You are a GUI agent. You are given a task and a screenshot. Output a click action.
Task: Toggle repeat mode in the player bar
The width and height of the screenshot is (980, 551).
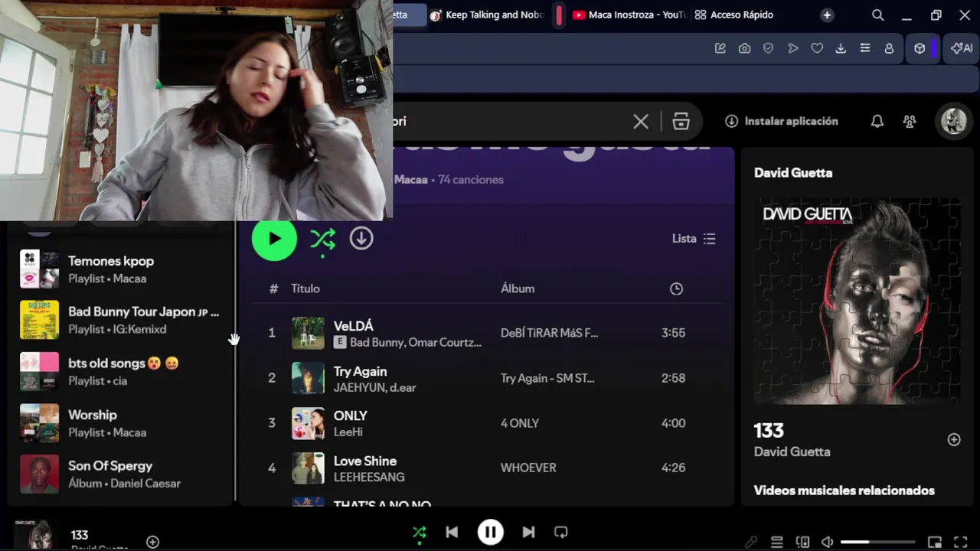pos(561,532)
